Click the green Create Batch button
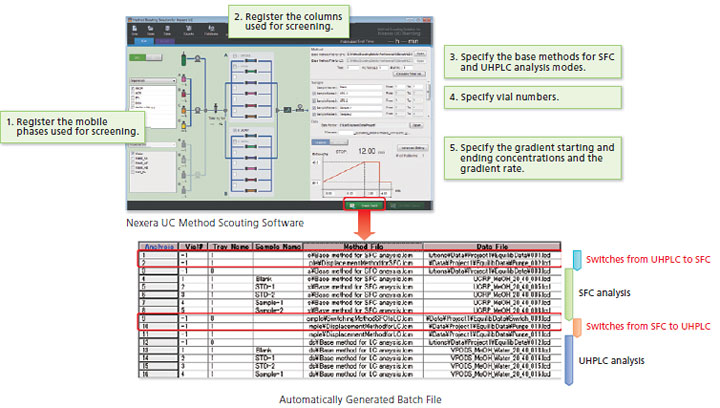This screenshot has height=408, width=720. 364,206
